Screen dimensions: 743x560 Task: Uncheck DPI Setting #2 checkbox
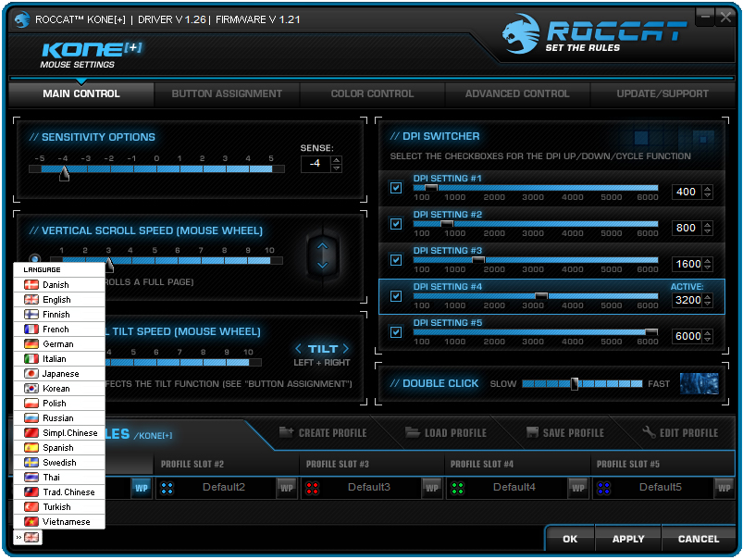coord(396,224)
